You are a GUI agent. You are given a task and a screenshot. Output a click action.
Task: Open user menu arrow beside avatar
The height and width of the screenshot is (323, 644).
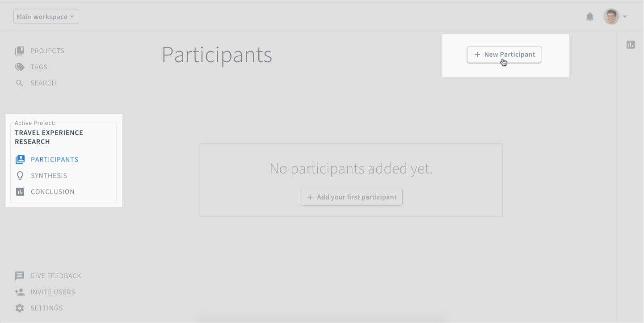(x=625, y=17)
